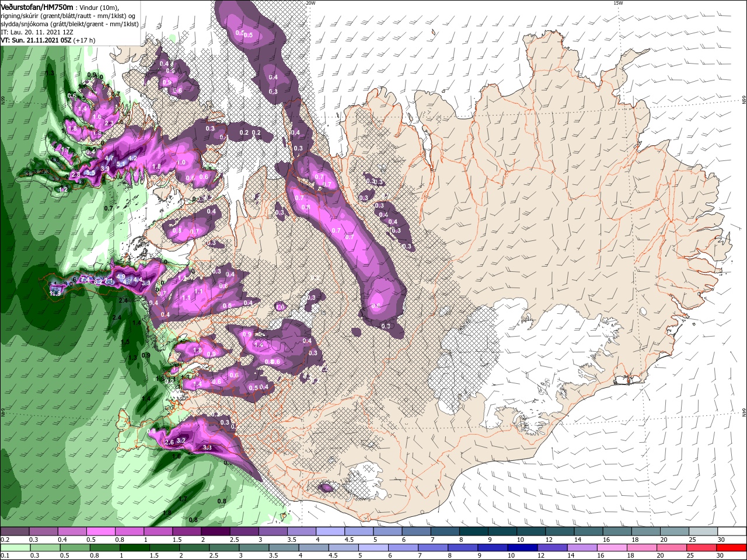Click the 'VT: Sun. 21.11.2021 05Z' valid time
Screen dimensions: 747x560
point(36,40)
